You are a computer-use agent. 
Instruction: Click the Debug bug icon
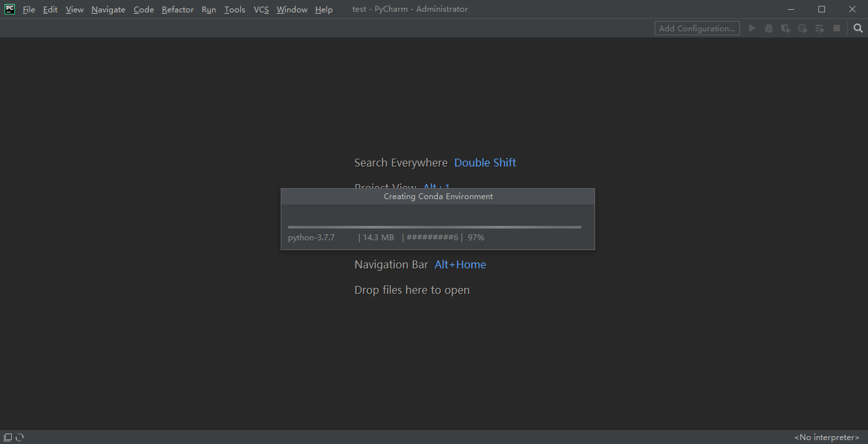769,28
